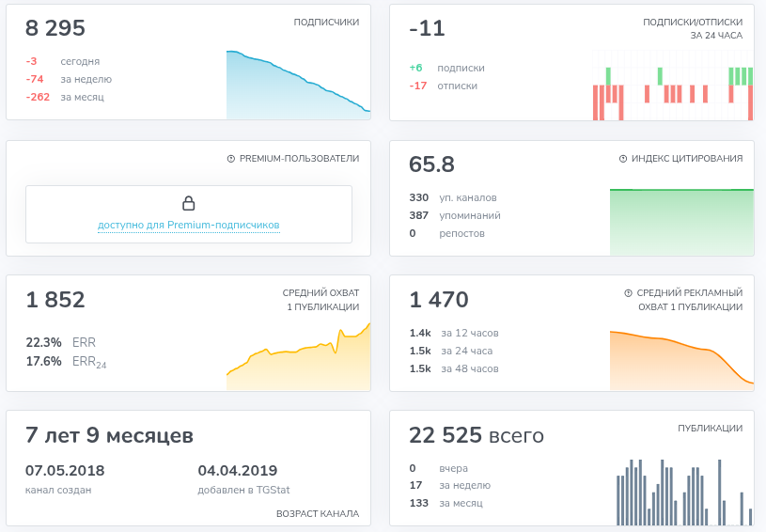
Task: Open the ПОДПИСЧИКИ card title
Action: pos(326,23)
